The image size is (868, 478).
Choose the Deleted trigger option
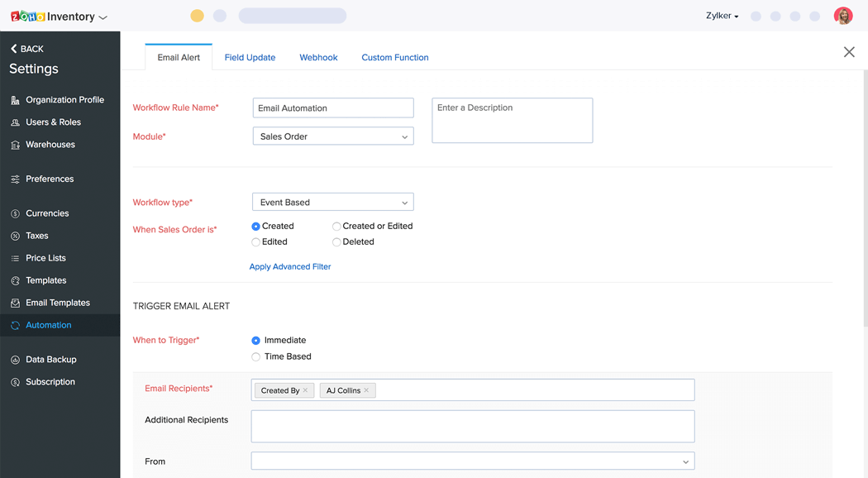pyautogui.click(x=337, y=241)
